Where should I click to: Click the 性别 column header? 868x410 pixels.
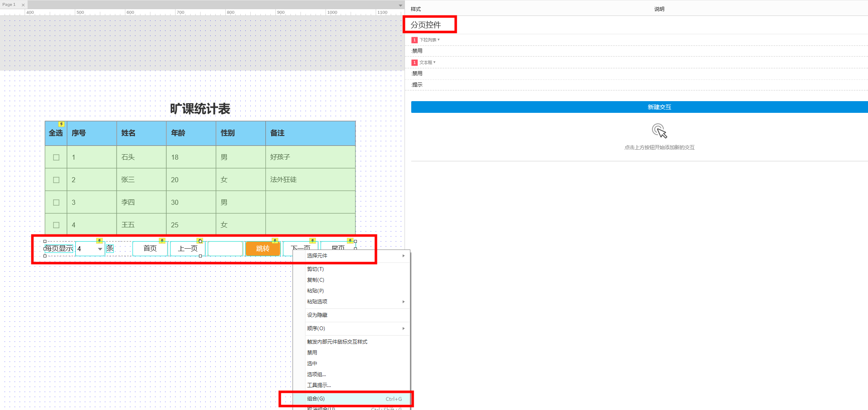(241, 133)
